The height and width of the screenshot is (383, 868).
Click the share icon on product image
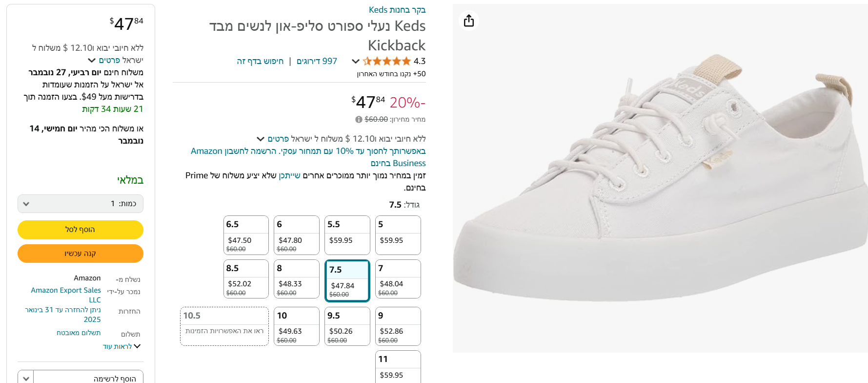[469, 21]
